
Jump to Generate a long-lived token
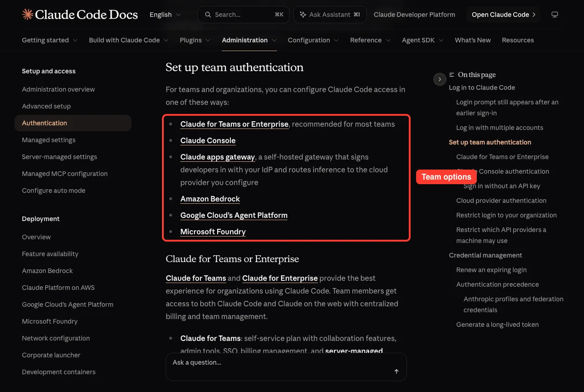click(x=497, y=325)
